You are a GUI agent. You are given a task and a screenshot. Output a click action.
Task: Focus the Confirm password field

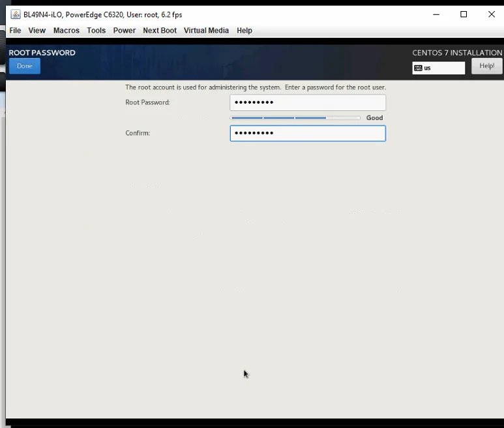coord(308,134)
